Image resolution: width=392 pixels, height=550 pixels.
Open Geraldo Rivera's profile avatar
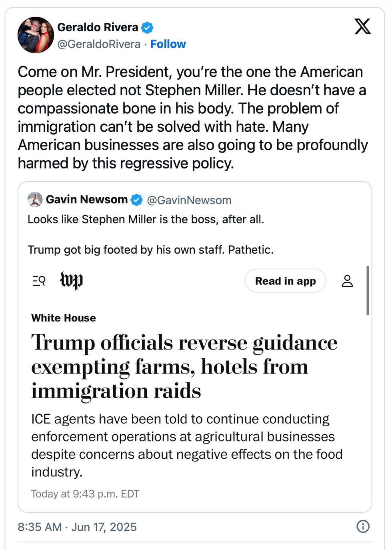coord(36,35)
